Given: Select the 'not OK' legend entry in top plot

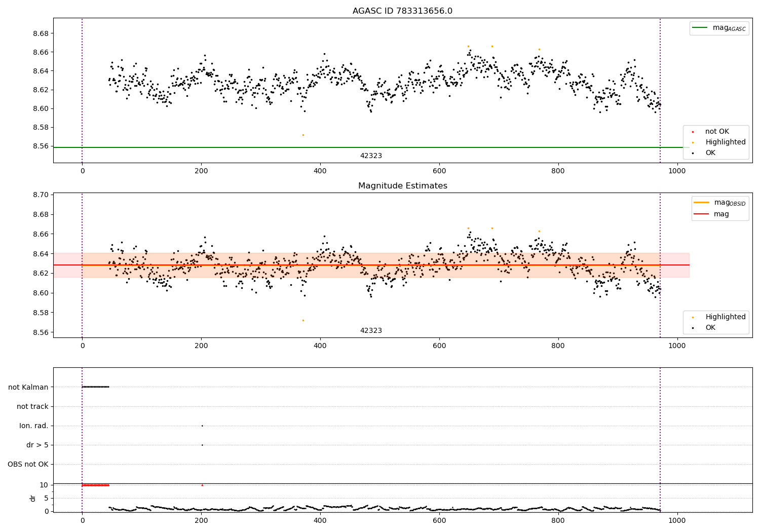Looking at the screenshot, I should pyautogui.click(x=717, y=132).
